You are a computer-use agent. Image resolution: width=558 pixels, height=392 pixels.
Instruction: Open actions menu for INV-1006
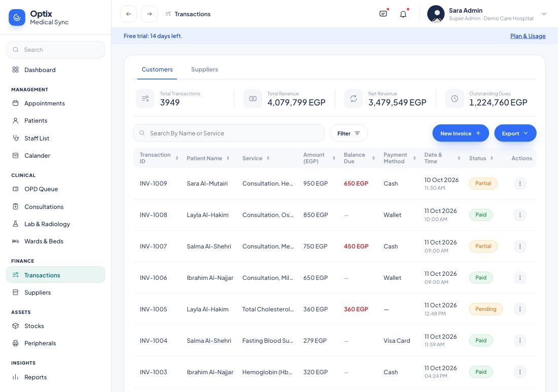[x=520, y=278]
